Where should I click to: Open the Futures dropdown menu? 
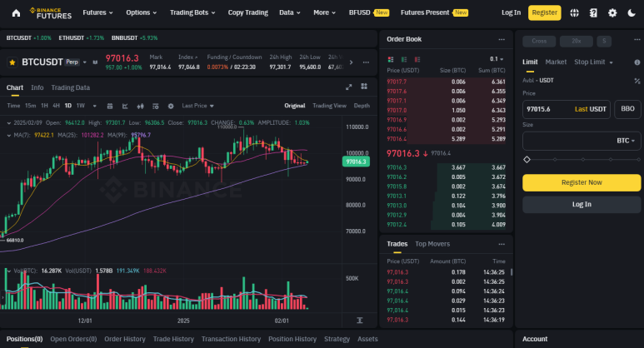coord(97,12)
